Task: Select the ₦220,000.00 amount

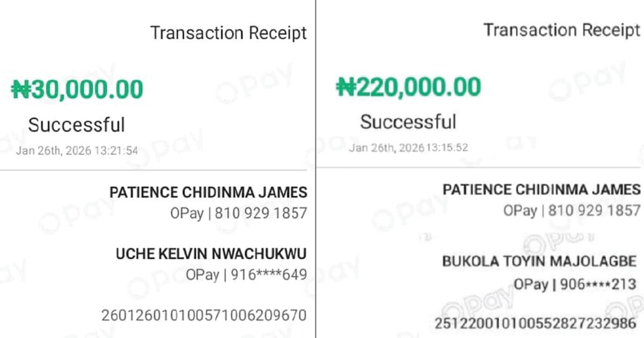Action: [x=408, y=86]
